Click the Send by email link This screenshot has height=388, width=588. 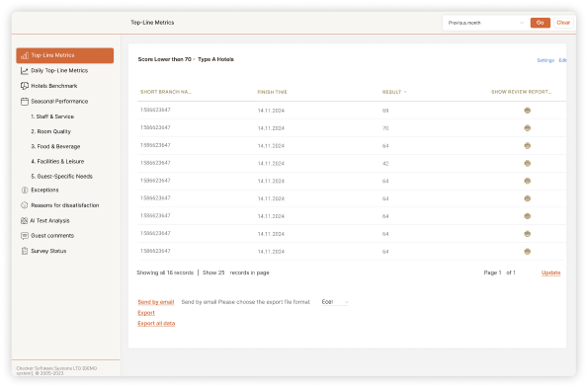155,302
